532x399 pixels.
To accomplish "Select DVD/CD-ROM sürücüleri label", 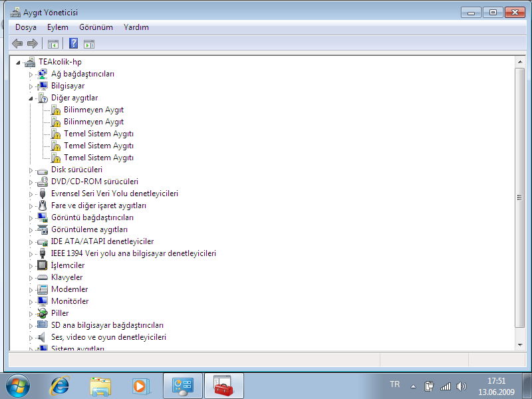I will point(94,182).
